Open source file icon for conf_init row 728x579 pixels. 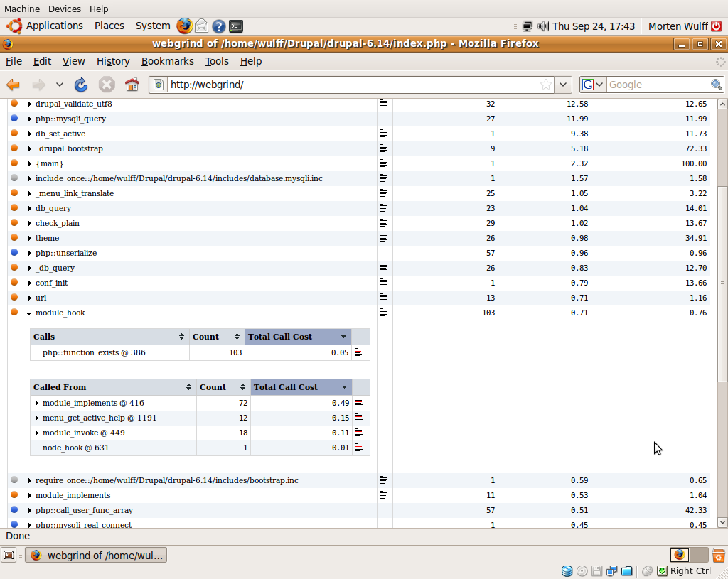(x=383, y=283)
